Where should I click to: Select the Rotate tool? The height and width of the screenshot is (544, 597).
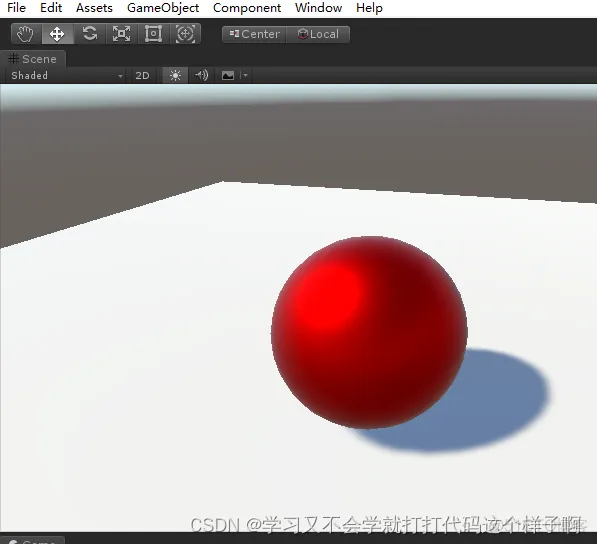(89, 34)
